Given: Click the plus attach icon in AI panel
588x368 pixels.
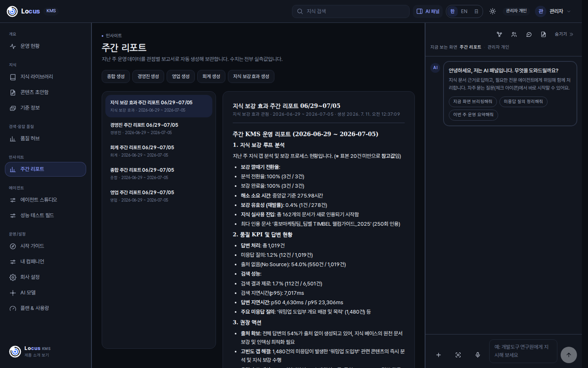Looking at the screenshot, I should (x=439, y=355).
